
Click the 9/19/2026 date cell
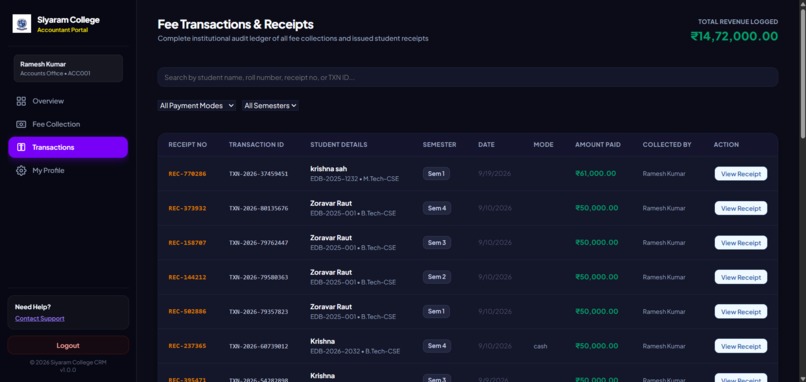click(x=494, y=174)
